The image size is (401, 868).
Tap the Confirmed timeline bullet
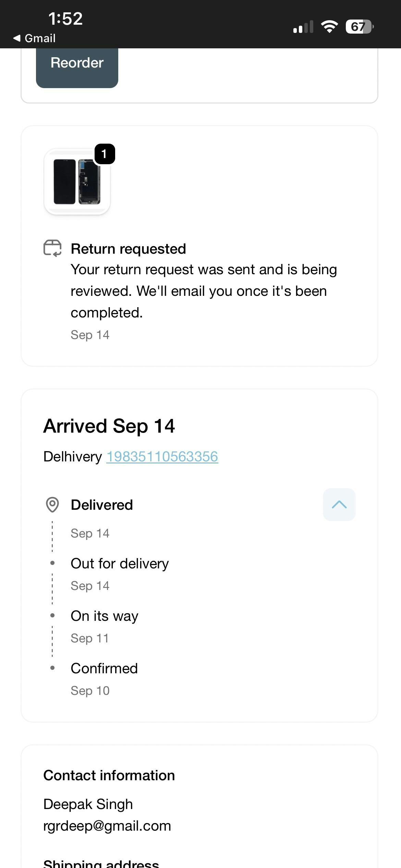click(x=52, y=668)
